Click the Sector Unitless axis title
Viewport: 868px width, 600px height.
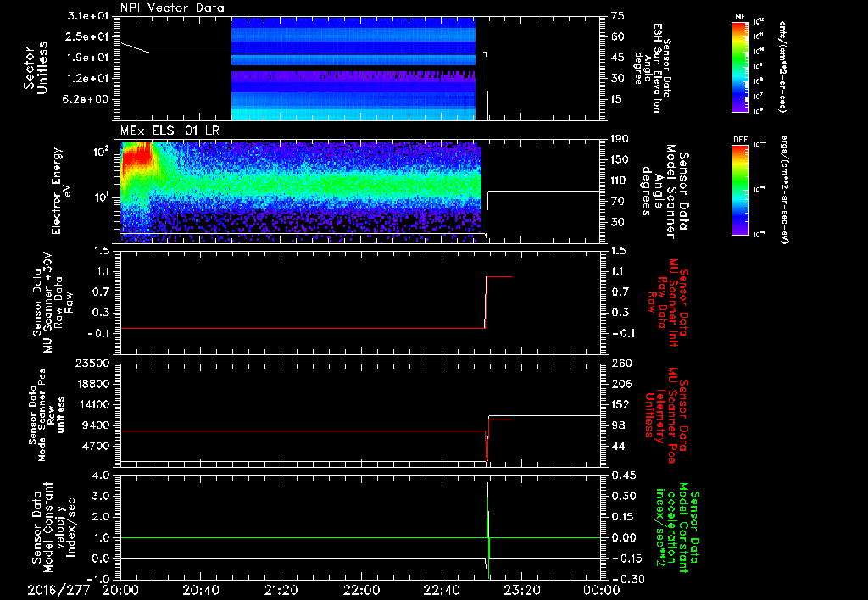pos(36,69)
